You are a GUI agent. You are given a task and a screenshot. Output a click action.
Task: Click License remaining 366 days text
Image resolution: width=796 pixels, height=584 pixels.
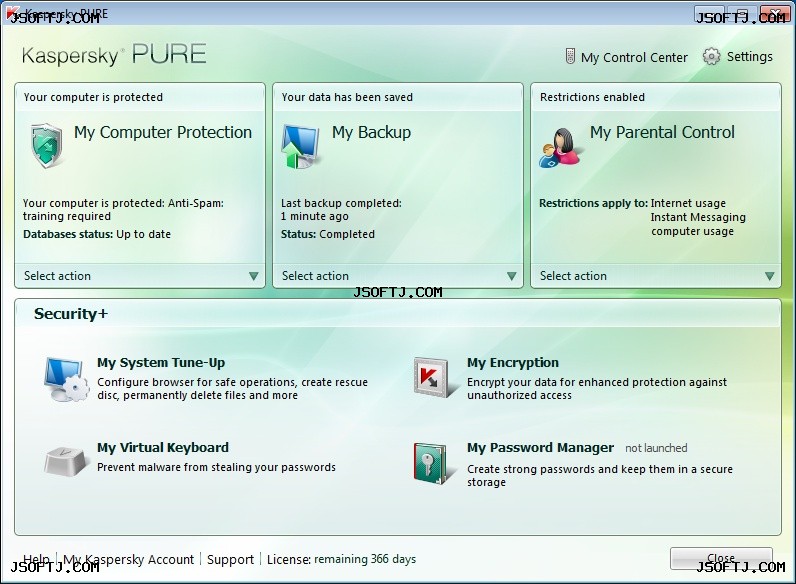click(341, 559)
